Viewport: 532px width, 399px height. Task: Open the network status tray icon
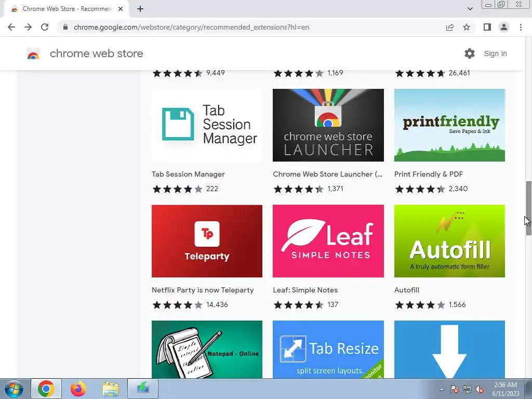(467, 390)
